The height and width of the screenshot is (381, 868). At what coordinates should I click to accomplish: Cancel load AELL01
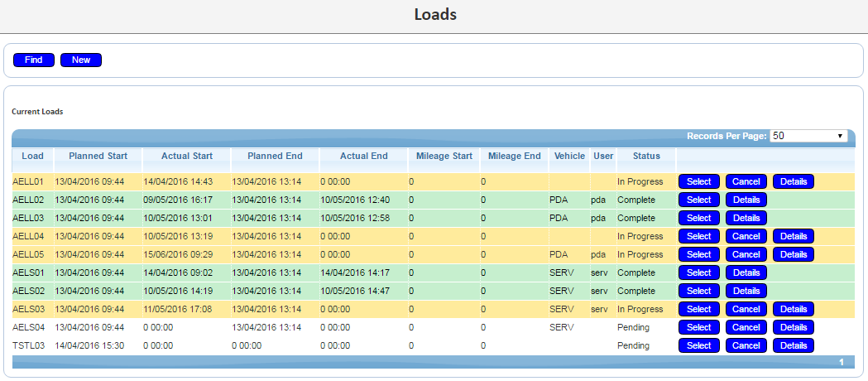[746, 181]
